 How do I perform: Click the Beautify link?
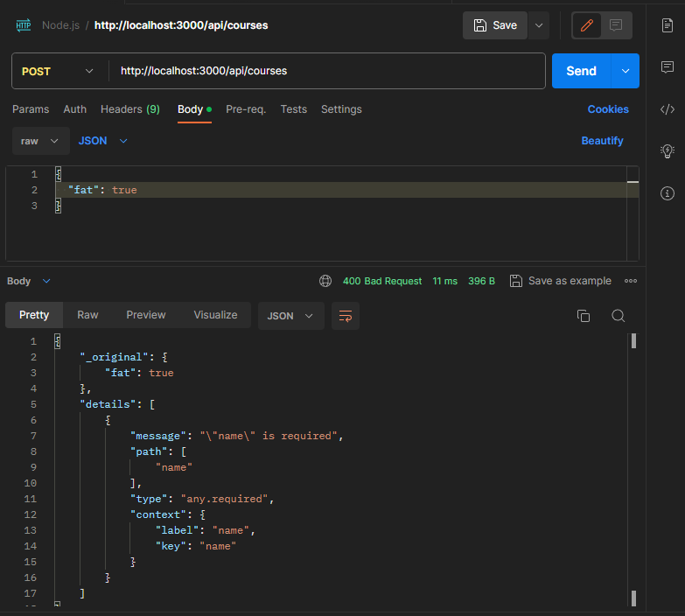click(602, 141)
